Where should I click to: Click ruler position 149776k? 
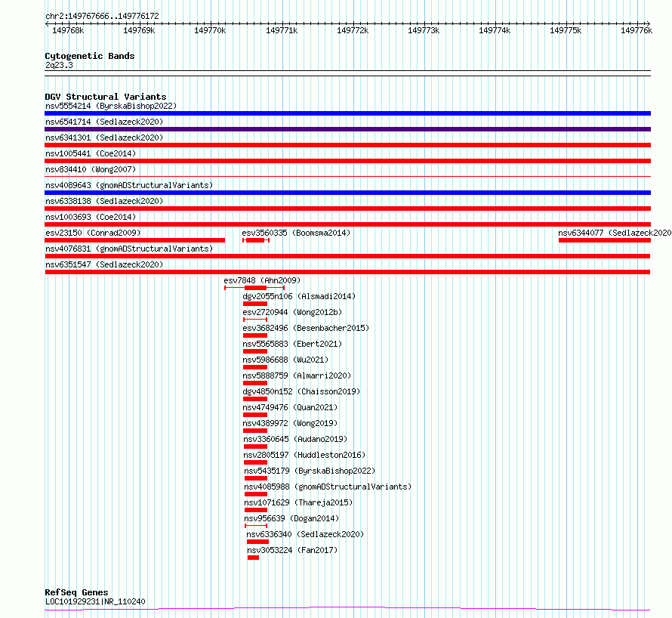[637, 30]
